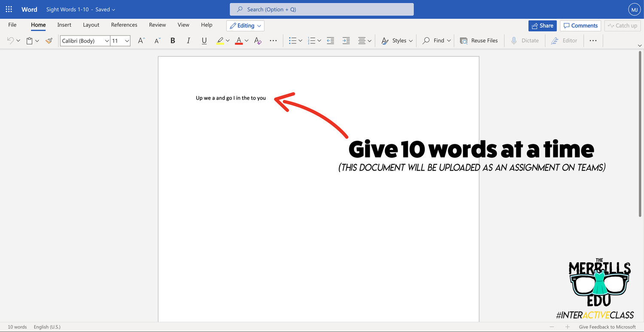The height and width of the screenshot is (332, 644).
Task: Undo the last action
Action: (x=10, y=40)
